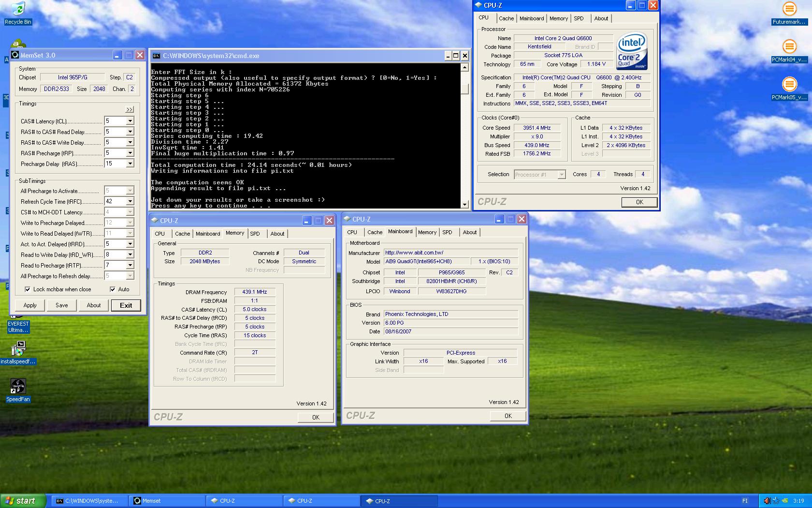Viewport: 812px width, 508px height.
Task: Open Cache tab in top CPU-Z window
Action: click(506, 18)
